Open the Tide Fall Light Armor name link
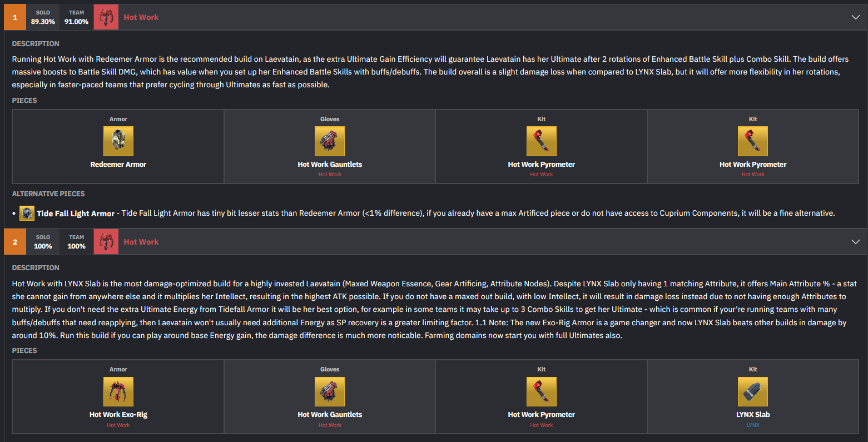Viewport: 868px width, 442px height. 76,213
